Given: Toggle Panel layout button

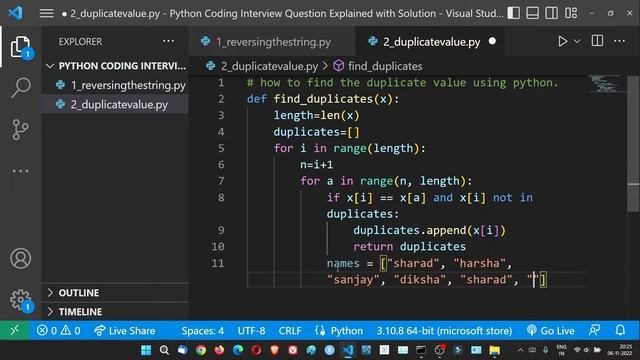Looking at the screenshot, I should (x=532, y=13).
